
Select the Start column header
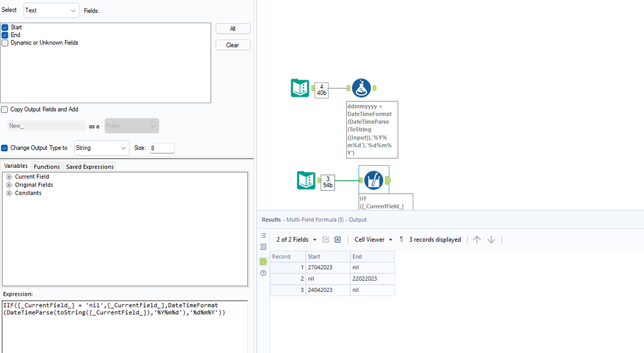(x=328, y=256)
